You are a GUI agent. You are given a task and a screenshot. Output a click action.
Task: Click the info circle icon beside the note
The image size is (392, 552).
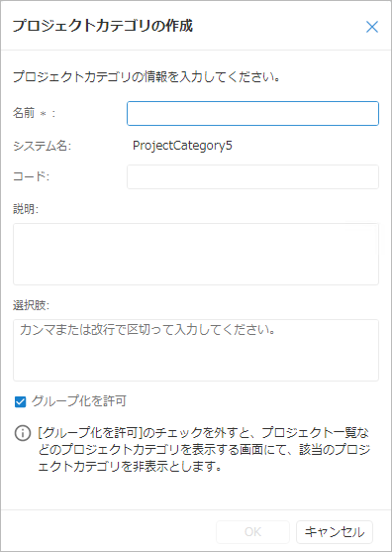pos(23,433)
